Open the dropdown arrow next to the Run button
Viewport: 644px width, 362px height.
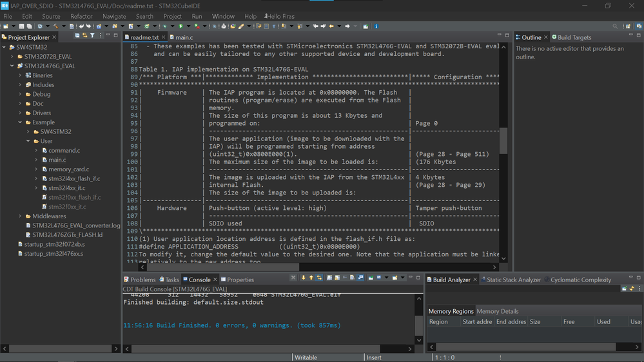pyautogui.click(x=188, y=26)
